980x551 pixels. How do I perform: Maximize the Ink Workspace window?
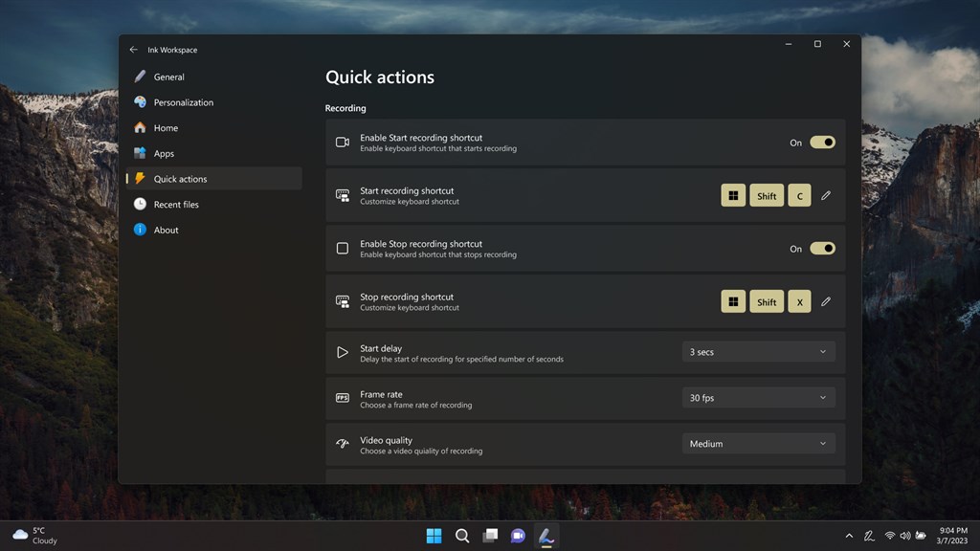coord(817,44)
